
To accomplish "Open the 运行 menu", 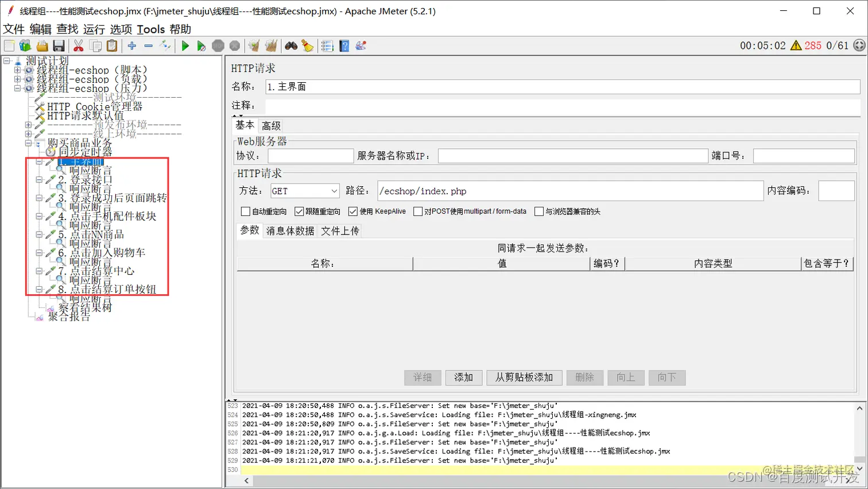I will pos(94,29).
